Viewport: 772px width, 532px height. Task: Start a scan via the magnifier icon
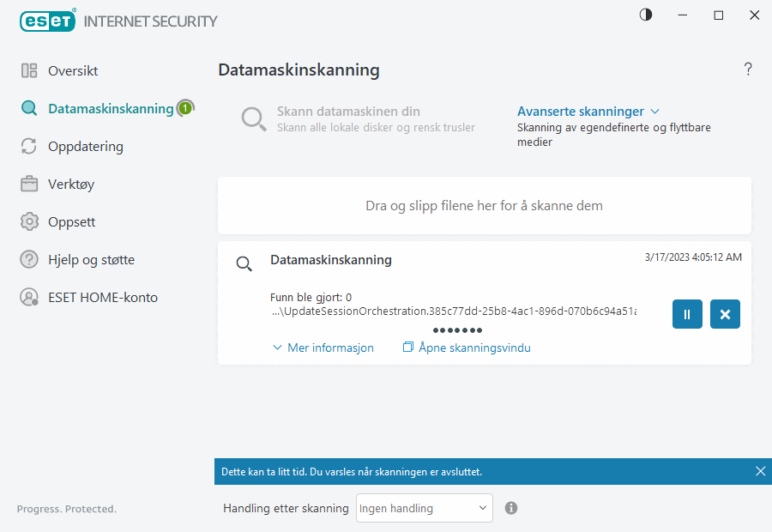click(254, 119)
